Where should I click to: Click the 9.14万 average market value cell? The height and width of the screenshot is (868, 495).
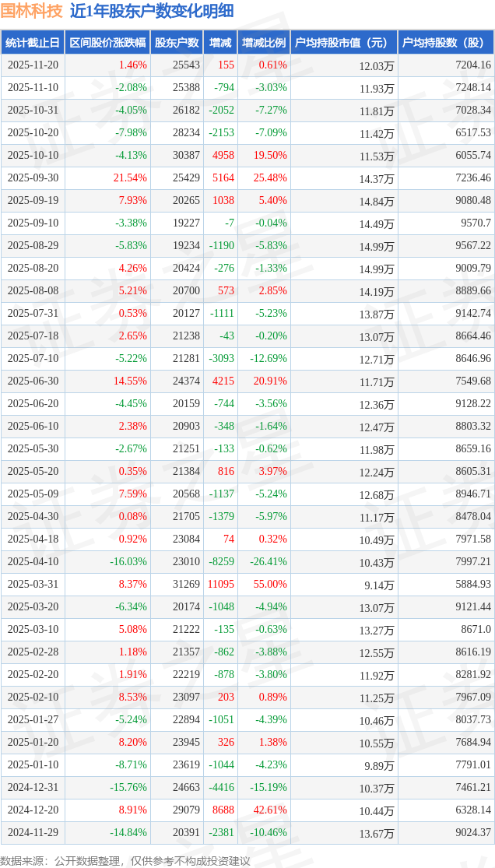pyautogui.click(x=380, y=585)
